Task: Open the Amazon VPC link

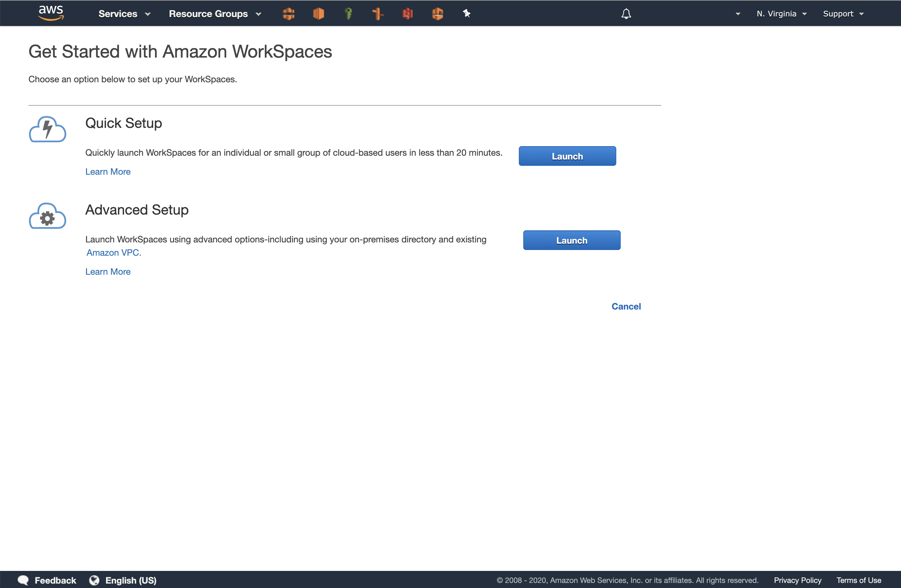Action: [x=114, y=253]
